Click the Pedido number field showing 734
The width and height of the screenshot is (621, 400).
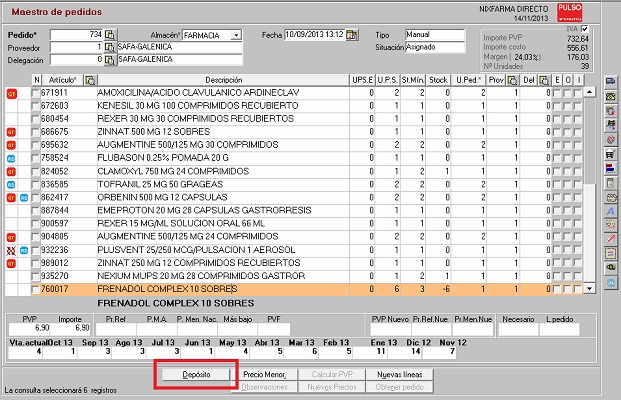(76, 35)
